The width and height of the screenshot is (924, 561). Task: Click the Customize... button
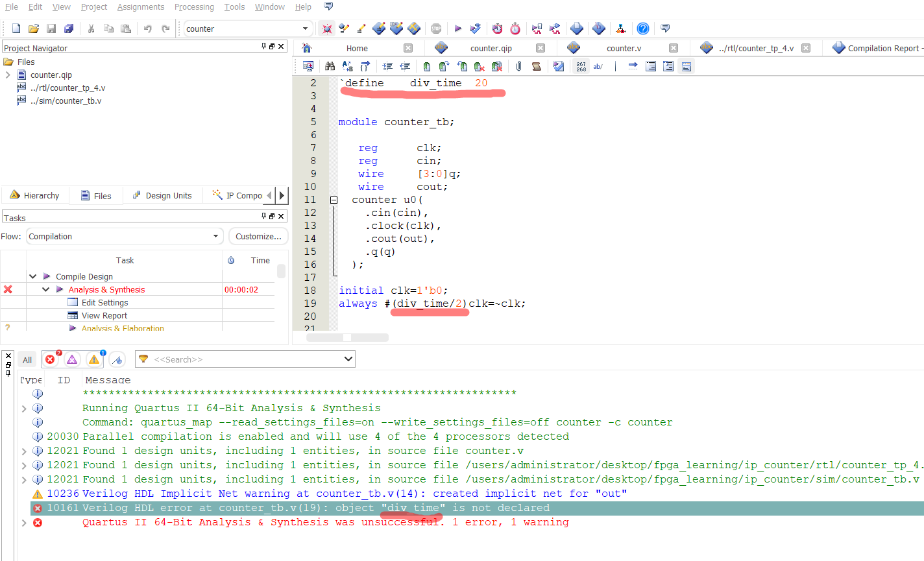258,236
